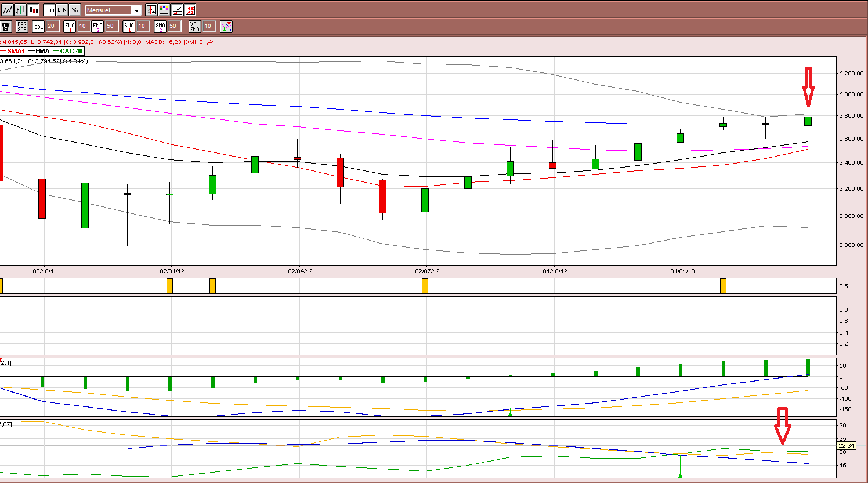Click the 02/07/12 date axis label
868x483 pixels.
(x=427, y=271)
